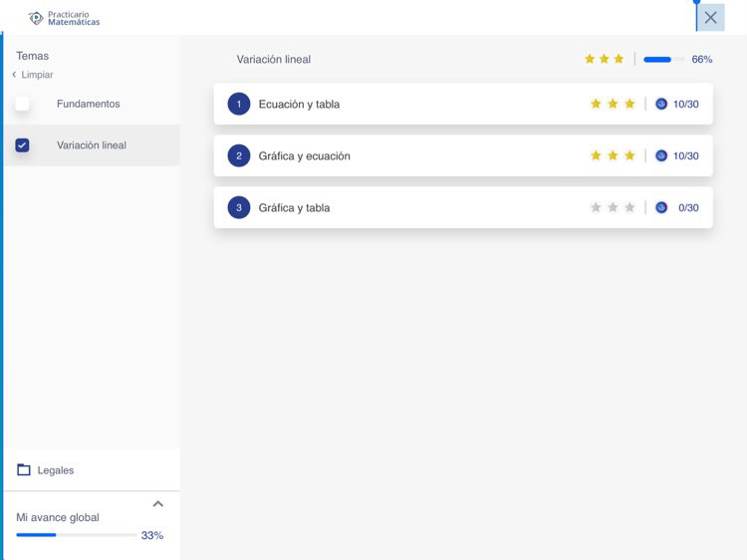The width and height of the screenshot is (747, 560).
Task: Open the Legales link
Action: [x=56, y=470]
